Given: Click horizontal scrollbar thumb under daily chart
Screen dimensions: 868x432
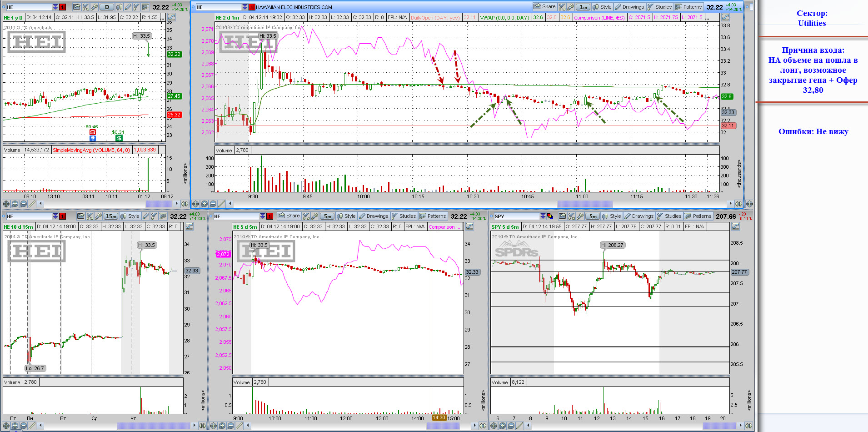Looking at the screenshot, I should [160, 204].
